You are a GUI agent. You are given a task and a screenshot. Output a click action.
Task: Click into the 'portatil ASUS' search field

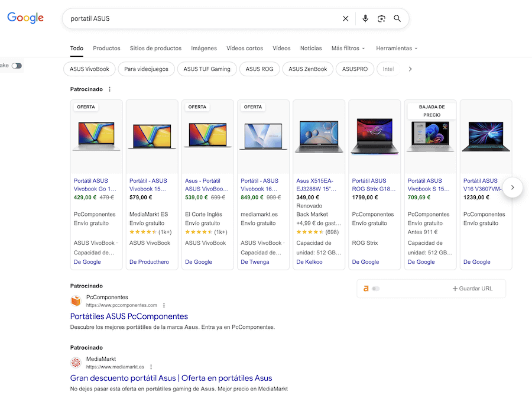(203, 19)
